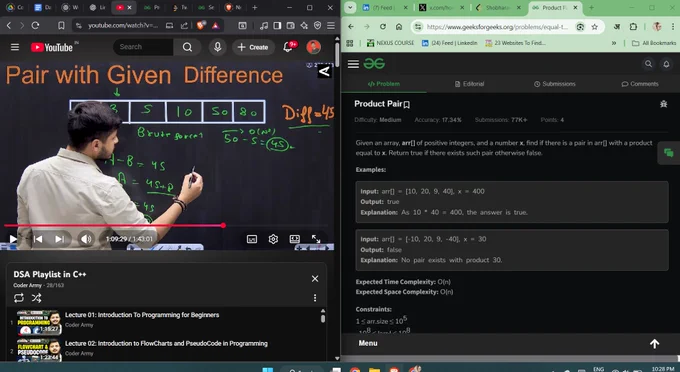Image resolution: width=680 pixels, height=372 pixels.
Task: Open the Lecture 01 video thumbnail
Action: 39,322
